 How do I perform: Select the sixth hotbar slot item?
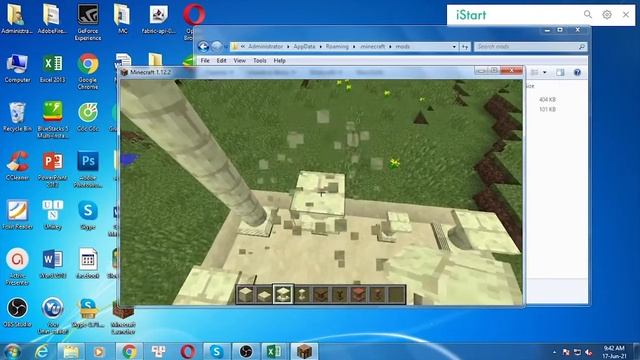(340, 294)
